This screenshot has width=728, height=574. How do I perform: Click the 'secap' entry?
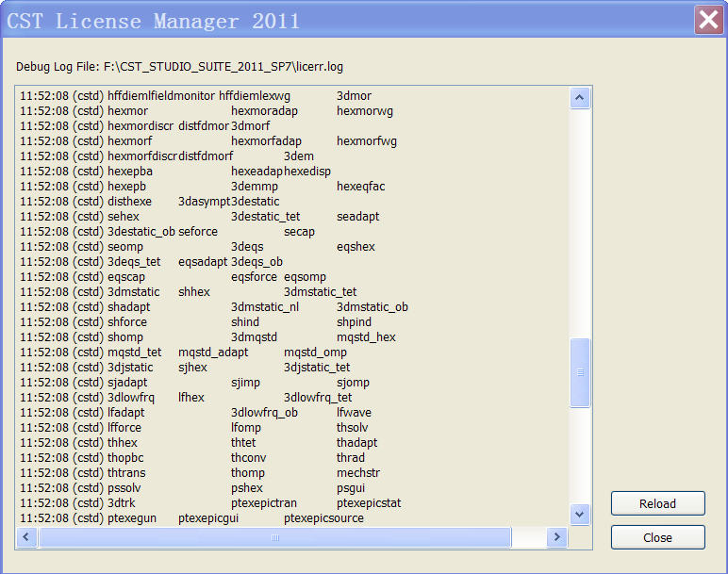299,232
